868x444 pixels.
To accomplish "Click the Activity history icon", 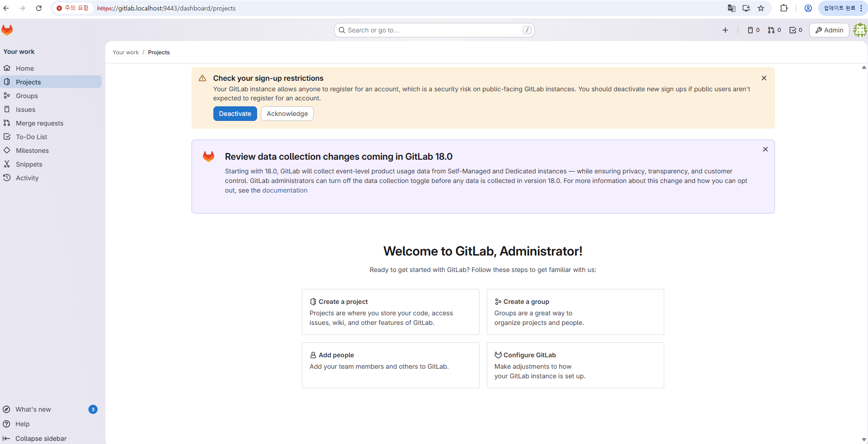I will coord(7,178).
